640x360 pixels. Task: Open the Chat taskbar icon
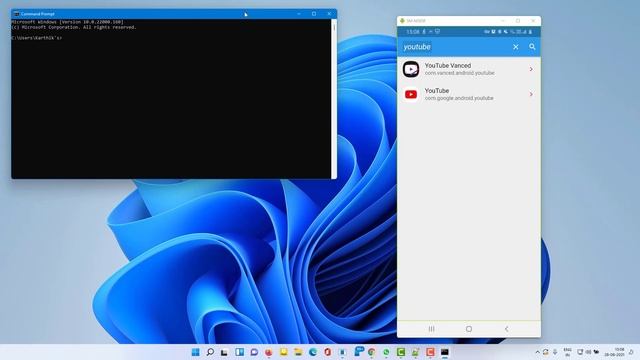pyautogui.click(x=254, y=352)
